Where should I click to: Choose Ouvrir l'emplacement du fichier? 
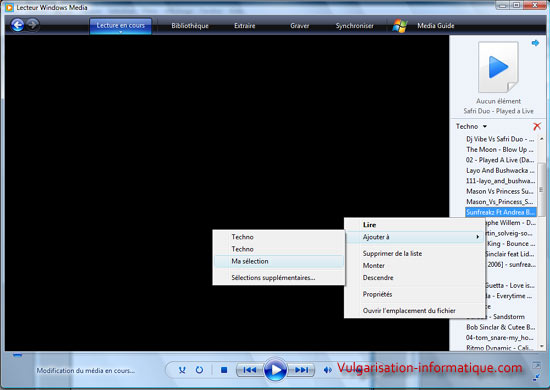coord(415,311)
